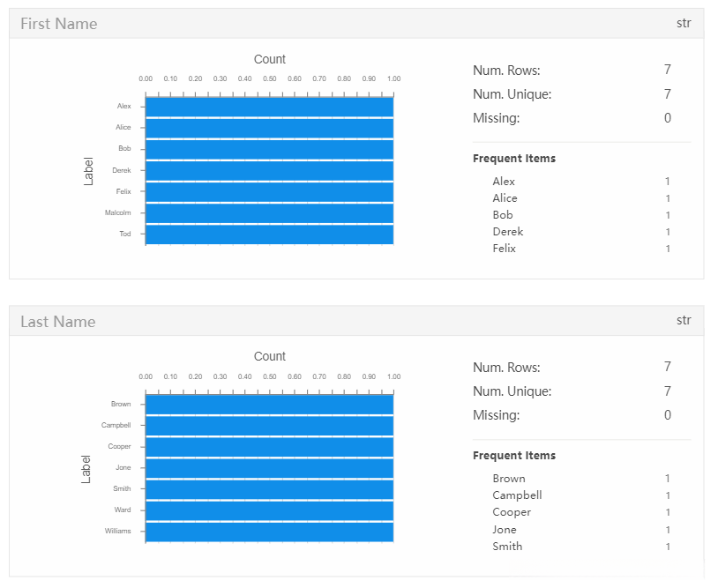Click the Alex bar in First Name chart

click(x=269, y=106)
